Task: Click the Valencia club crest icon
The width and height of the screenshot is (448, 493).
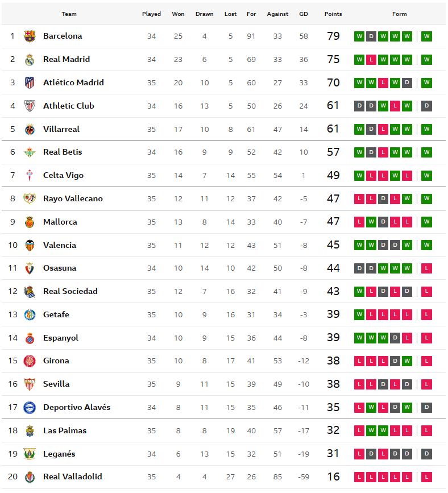Action: pyautogui.click(x=30, y=246)
